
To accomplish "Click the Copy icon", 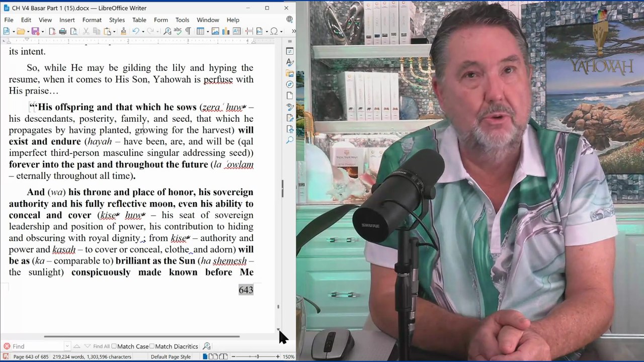I will tap(96, 31).
